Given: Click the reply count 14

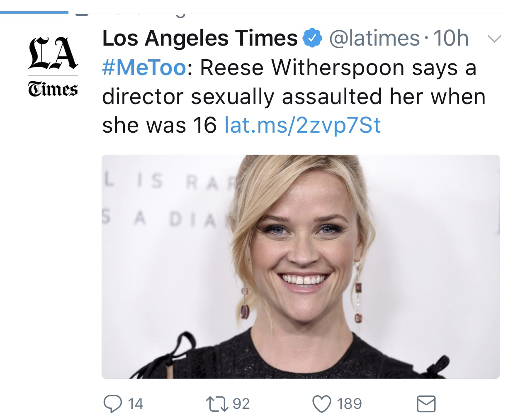Looking at the screenshot, I should click(x=135, y=403).
